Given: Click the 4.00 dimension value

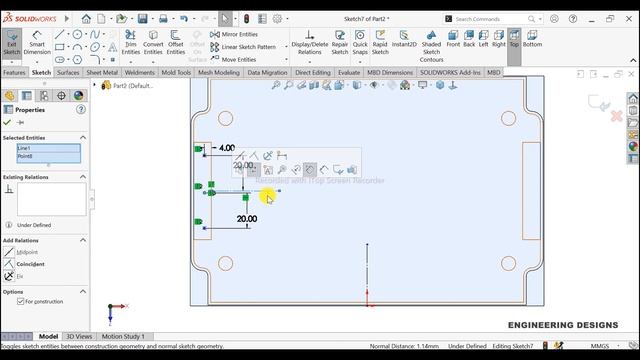Looking at the screenshot, I should point(227,148).
